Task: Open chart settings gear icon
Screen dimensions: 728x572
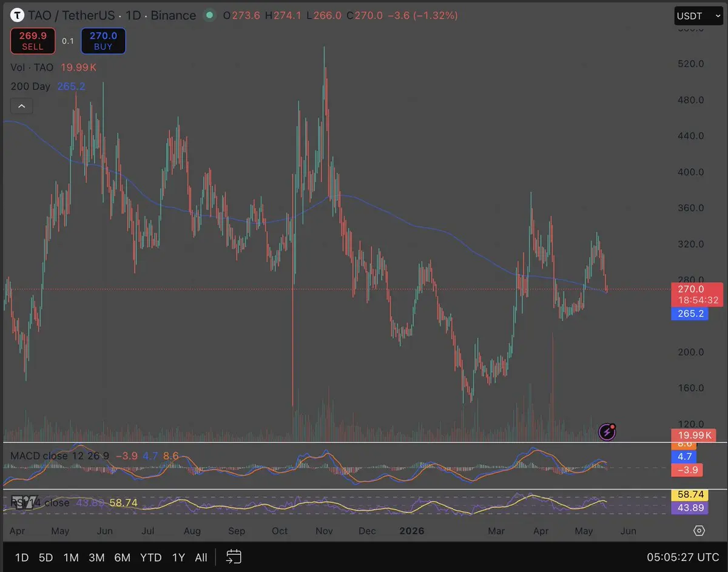Action: point(699,531)
